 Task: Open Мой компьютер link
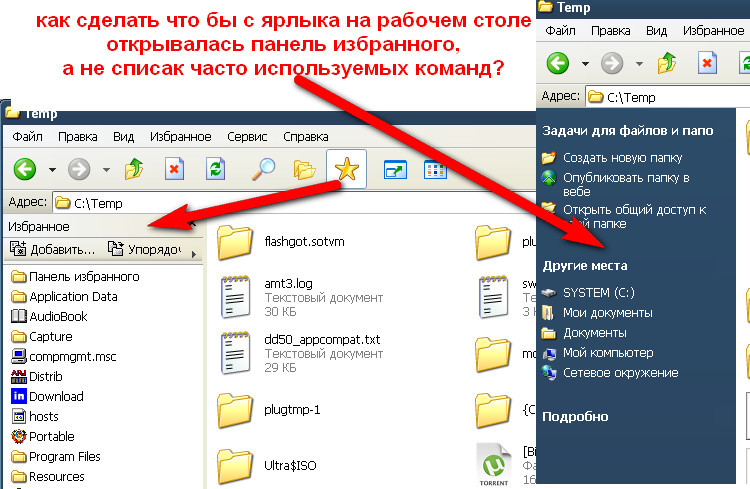point(598,353)
